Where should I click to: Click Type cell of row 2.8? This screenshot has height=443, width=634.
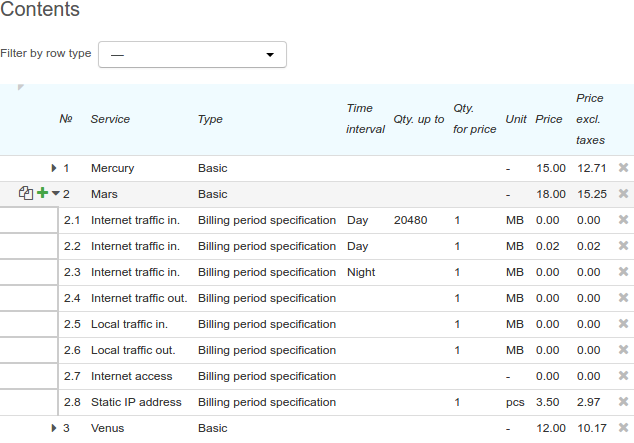coord(267,402)
